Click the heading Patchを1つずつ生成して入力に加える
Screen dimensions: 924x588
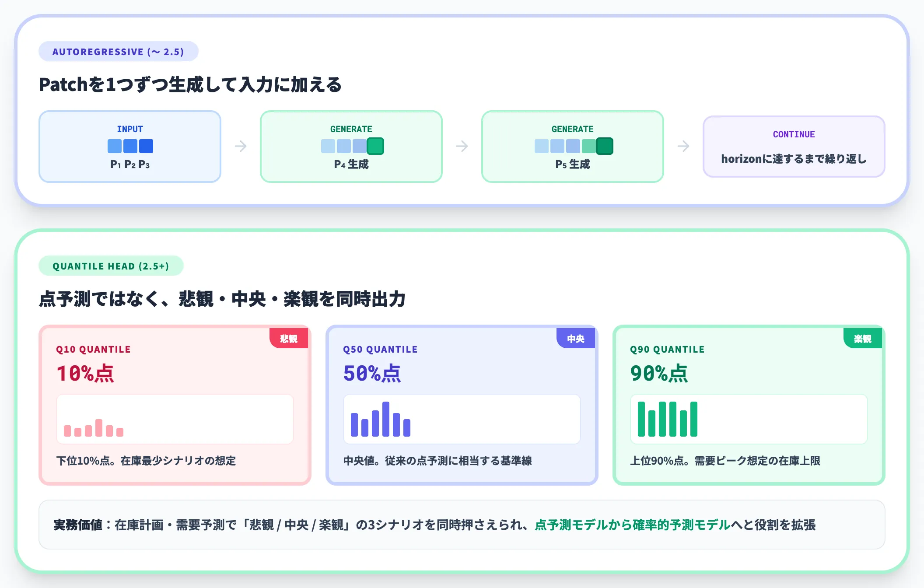190,84
